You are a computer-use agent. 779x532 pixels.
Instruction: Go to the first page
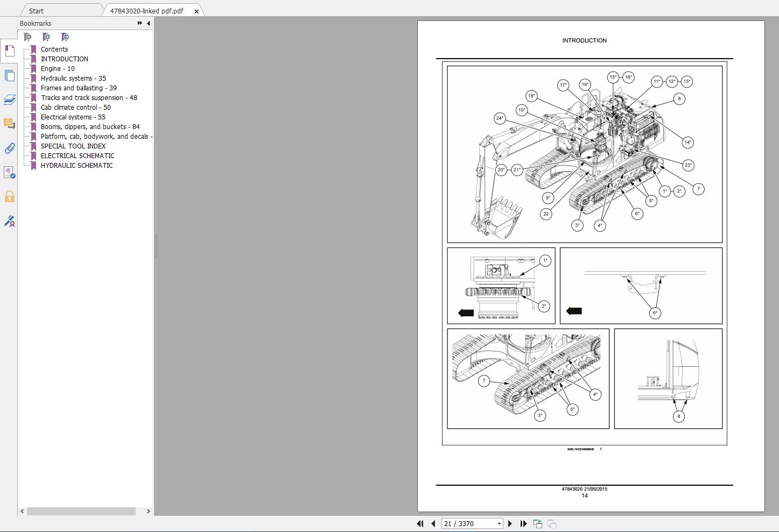click(x=420, y=523)
